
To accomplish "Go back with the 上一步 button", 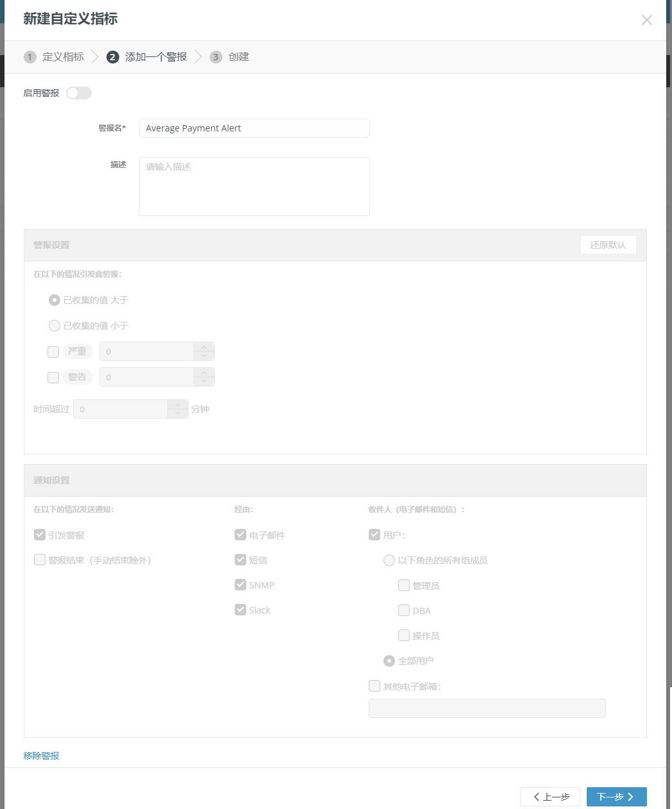I will 550,797.
